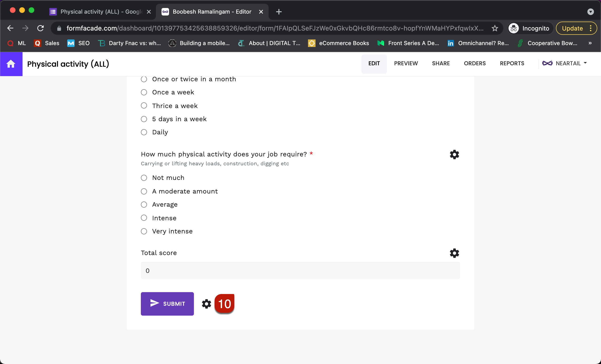Open settings for the Total score field
This screenshot has width=601, height=364.
click(x=454, y=253)
